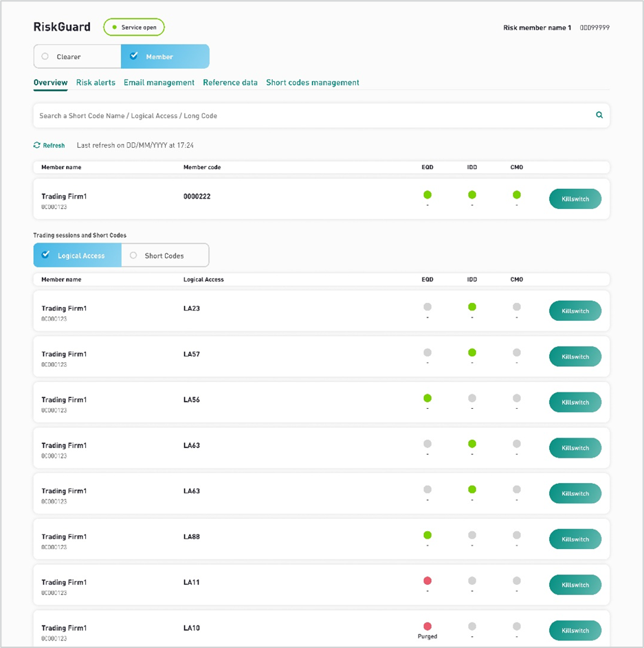Click the green EQD status dot for LA56
This screenshot has width=644, height=648.
coord(428,398)
